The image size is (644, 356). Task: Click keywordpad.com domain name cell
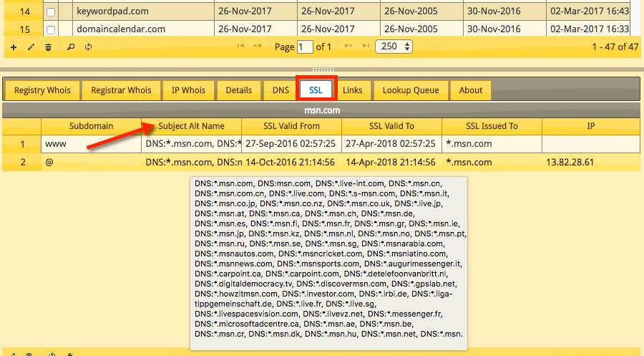click(143, 11)
